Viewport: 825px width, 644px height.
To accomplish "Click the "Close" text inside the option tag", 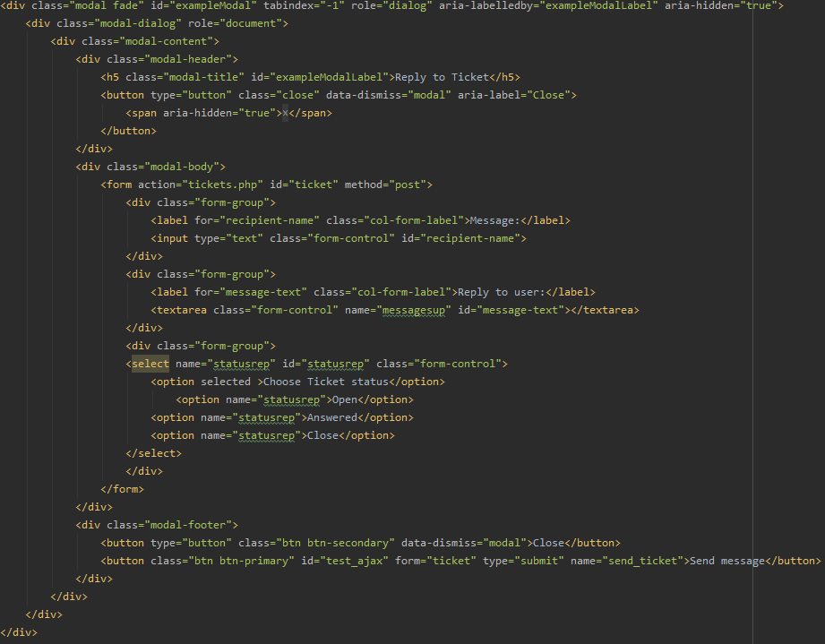I will (x=322, y=435).
